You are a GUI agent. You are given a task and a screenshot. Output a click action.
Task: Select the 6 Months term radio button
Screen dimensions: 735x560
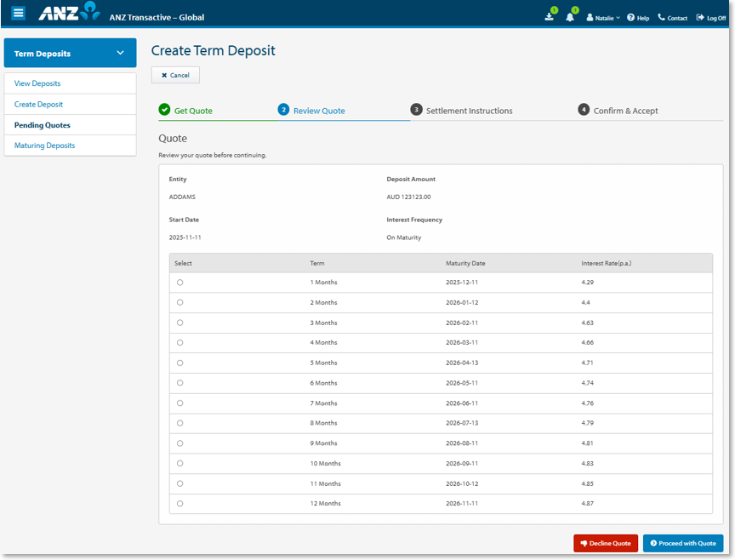(x=179, y=383)
